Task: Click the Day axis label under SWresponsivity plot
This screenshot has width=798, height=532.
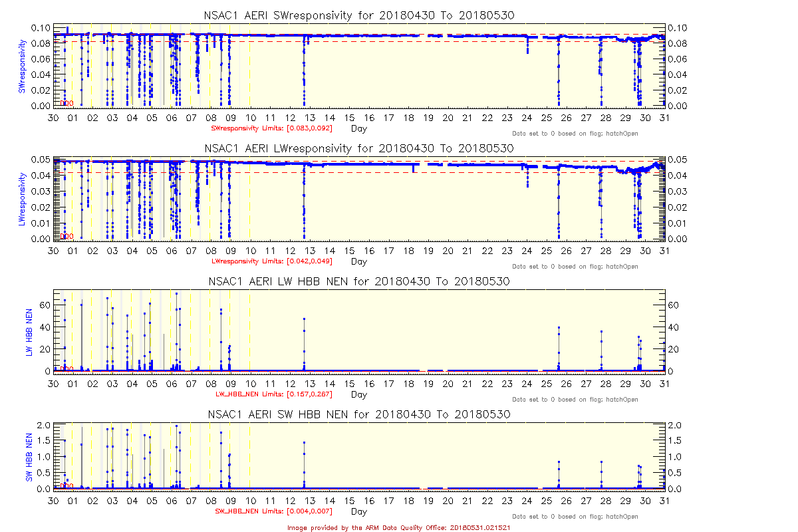Action: pyautogui.click(x=358, y=128)
